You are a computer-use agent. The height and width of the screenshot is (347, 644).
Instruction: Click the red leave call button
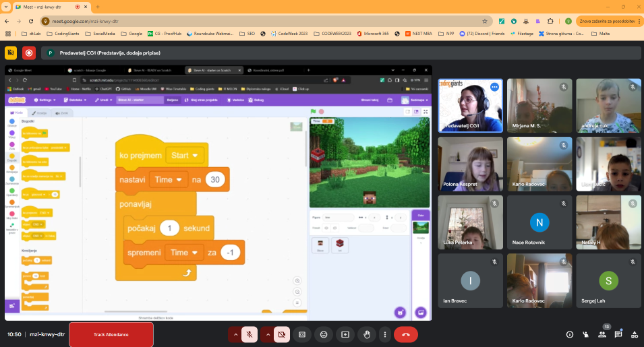405,334
